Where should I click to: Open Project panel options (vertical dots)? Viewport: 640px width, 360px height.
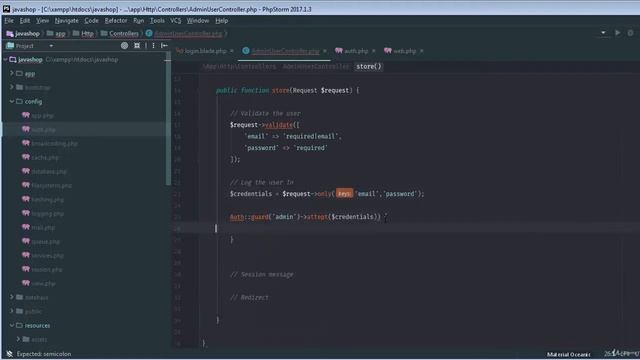[x=153, y=46]
